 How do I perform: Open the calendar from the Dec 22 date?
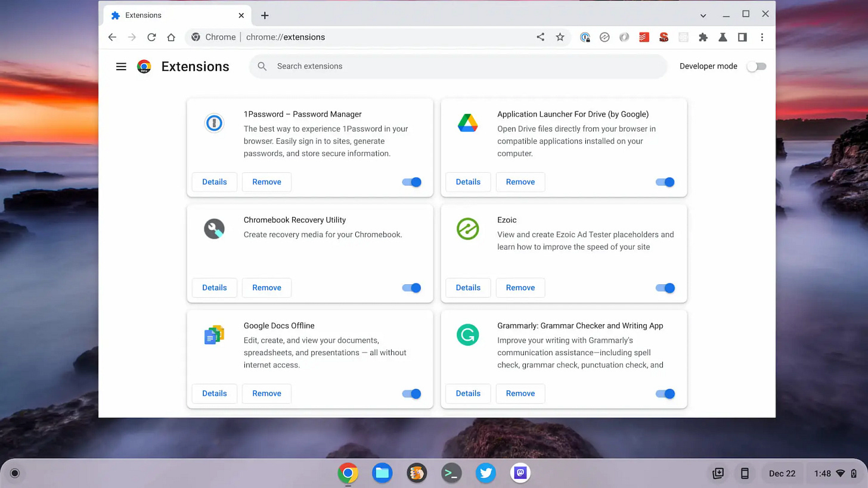[782, 473]
